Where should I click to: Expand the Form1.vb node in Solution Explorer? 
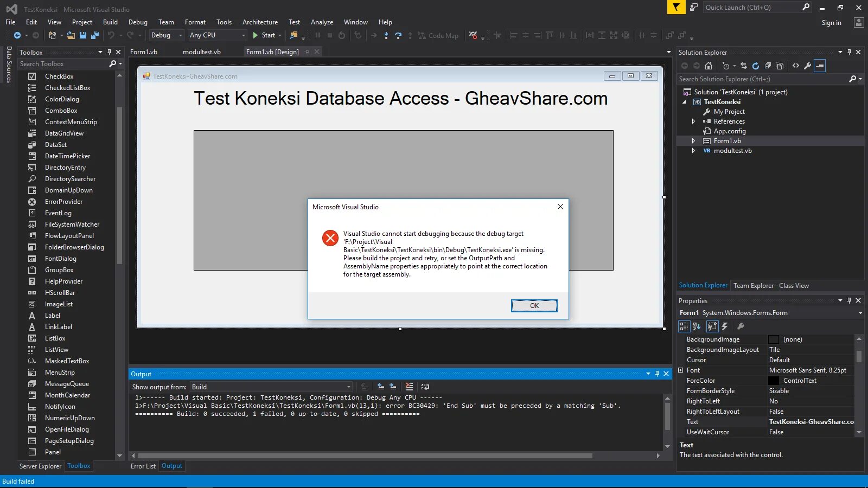(x=693, y=141)
